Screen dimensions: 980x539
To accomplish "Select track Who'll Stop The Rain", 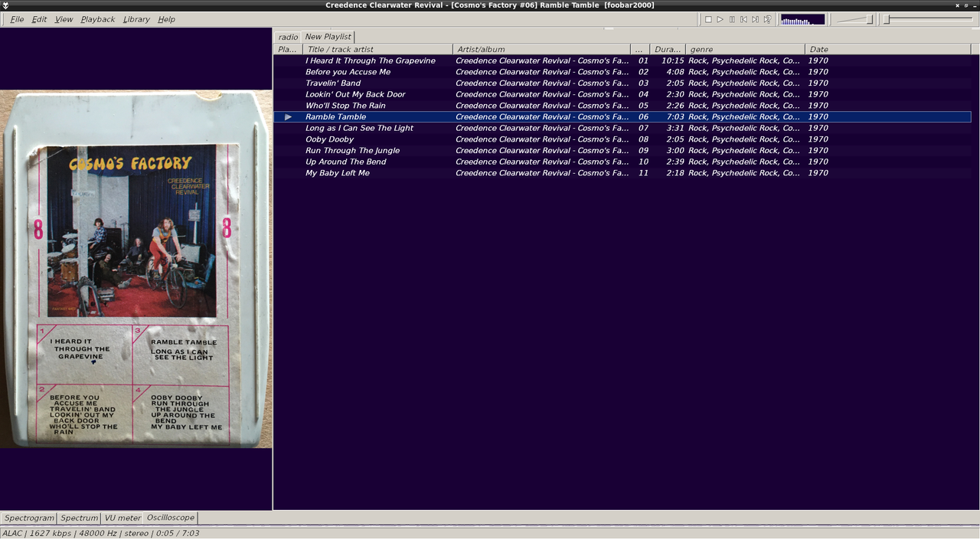I will point(622,106).
